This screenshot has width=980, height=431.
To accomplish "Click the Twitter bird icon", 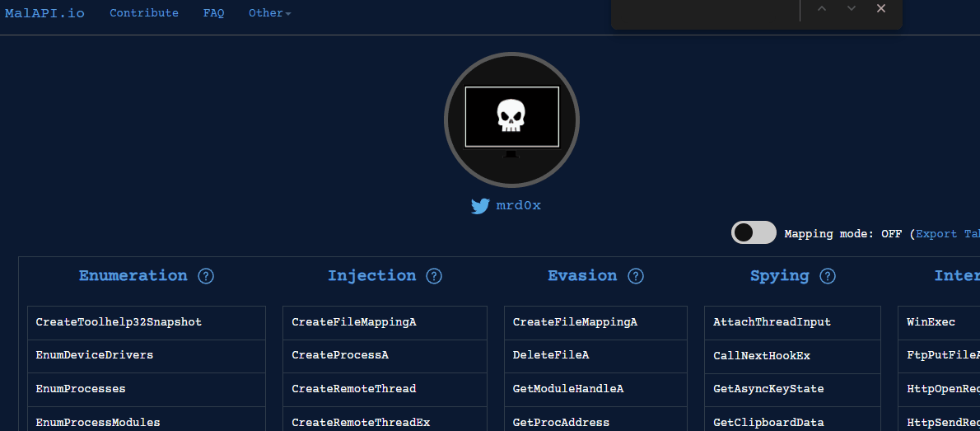I will pyautogui.click(x=480, y=206).
